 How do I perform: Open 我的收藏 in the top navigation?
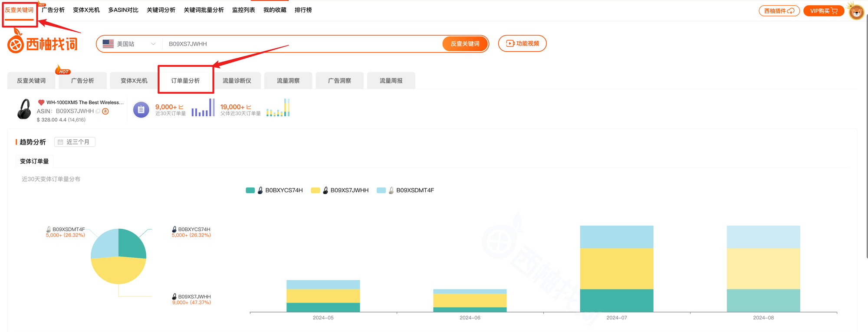[275, 10]
